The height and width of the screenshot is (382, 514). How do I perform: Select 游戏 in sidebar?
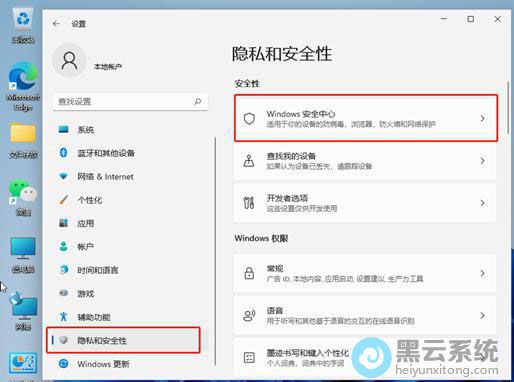[x=130, y=293]
